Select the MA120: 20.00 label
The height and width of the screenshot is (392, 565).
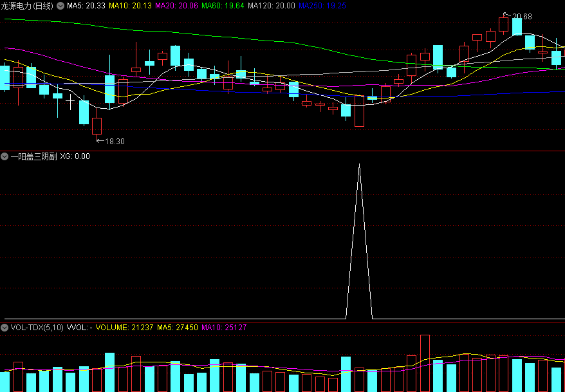click(x=272, y=6)
